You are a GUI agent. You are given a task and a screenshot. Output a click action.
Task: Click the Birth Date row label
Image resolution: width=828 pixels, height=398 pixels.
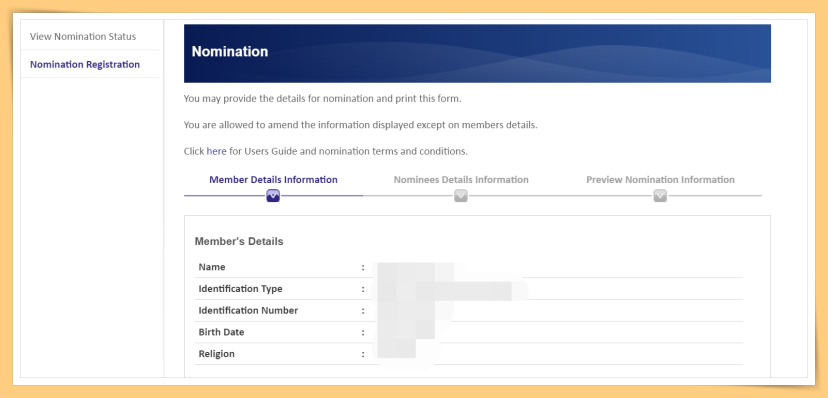(221, 332)
